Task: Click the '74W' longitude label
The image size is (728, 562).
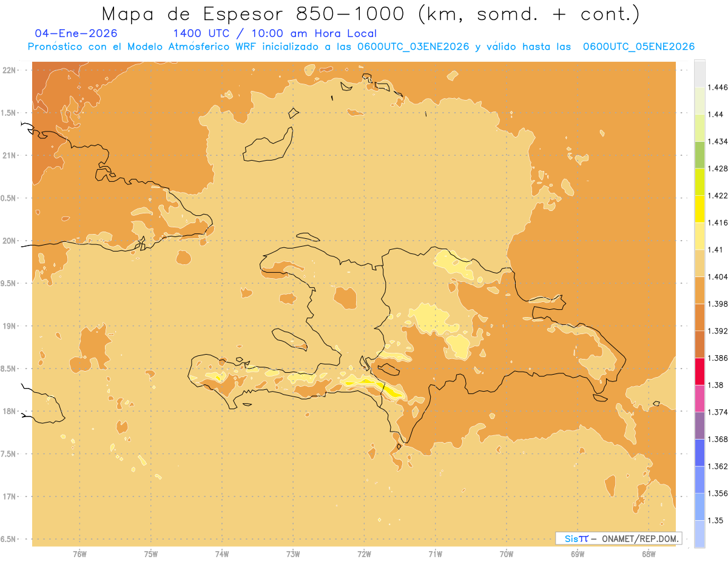Action: (222, 554)
